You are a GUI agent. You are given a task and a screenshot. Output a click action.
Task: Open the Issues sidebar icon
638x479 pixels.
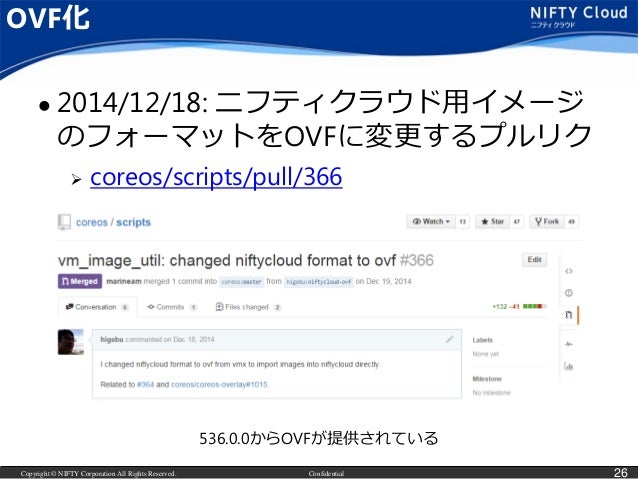569,293
